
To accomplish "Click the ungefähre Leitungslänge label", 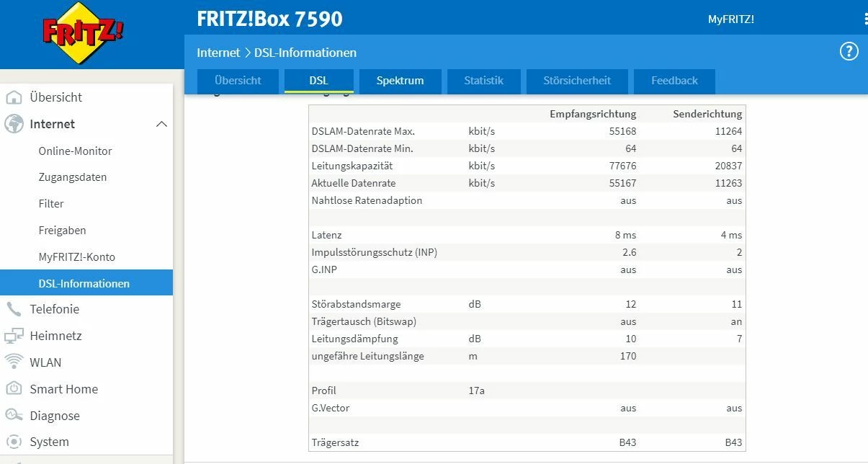I will [x=367, y=356].
